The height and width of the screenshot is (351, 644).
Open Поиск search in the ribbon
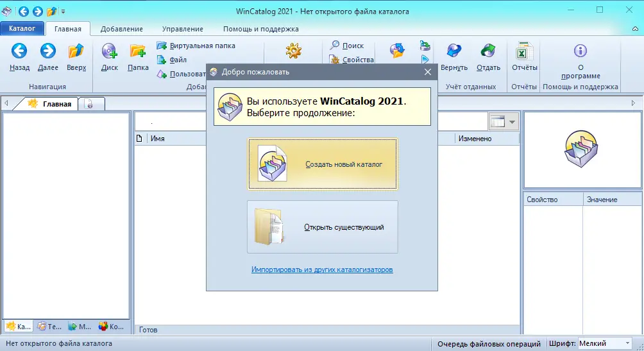tap(346, 46)
